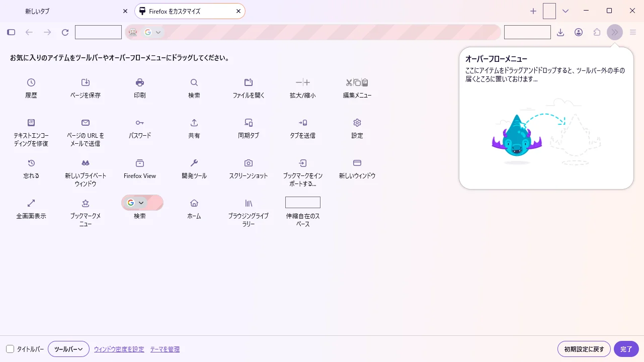This screenshot has height=362, width=644.
Task: Click the ブラウジングライブラリー icon
Action: point(249,203)
